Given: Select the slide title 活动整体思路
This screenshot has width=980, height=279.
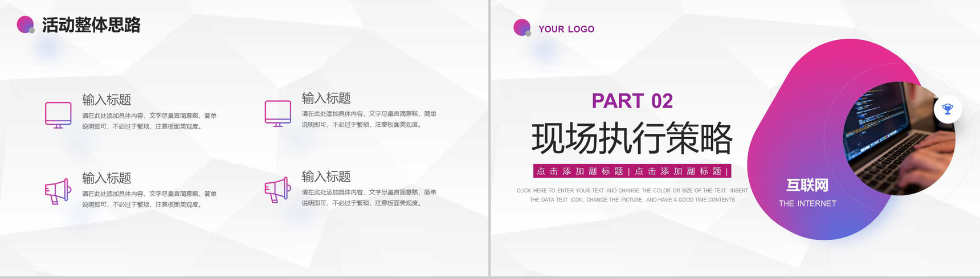Looking at the screenshot, I should click(x=91, y=25).
